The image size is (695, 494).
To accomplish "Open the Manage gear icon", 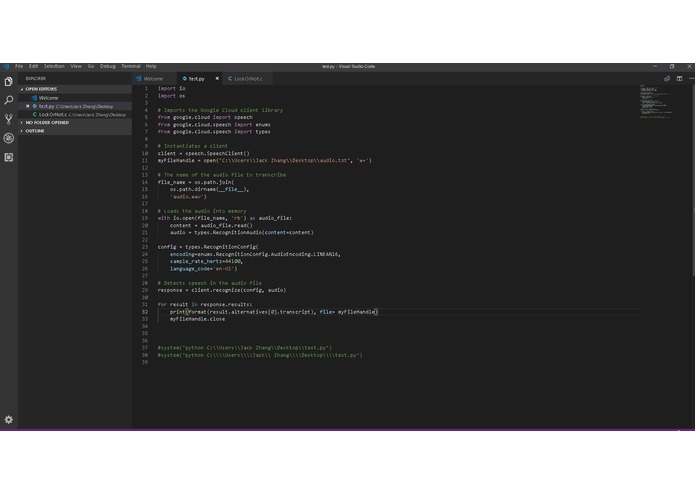I will point(8,420).
